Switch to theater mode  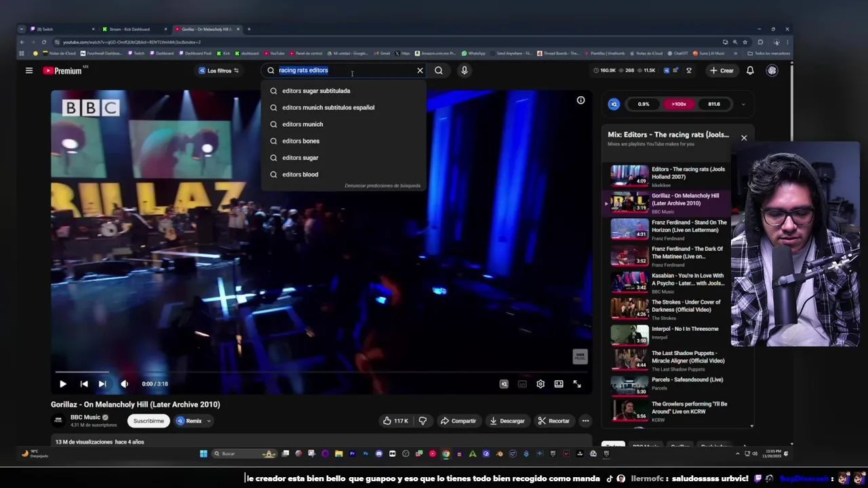point(559,384)
